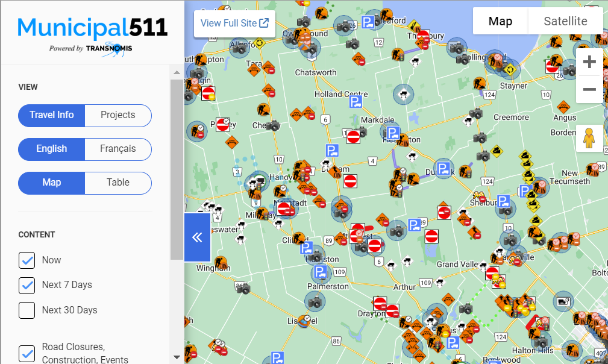The image size is (608, 364).
Task: Open the View Full Site link
Action: pos(234,24)
